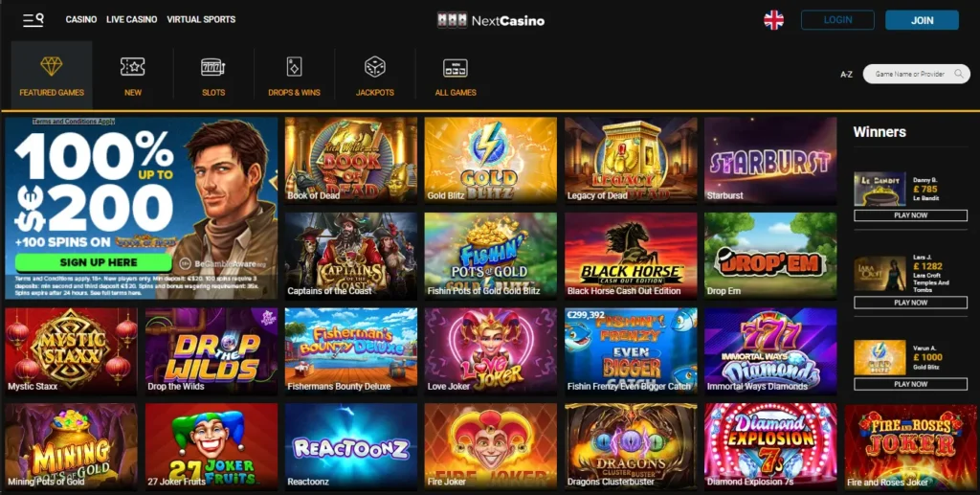
Task: Change language via UK flag icon
Action: [773, 20]
